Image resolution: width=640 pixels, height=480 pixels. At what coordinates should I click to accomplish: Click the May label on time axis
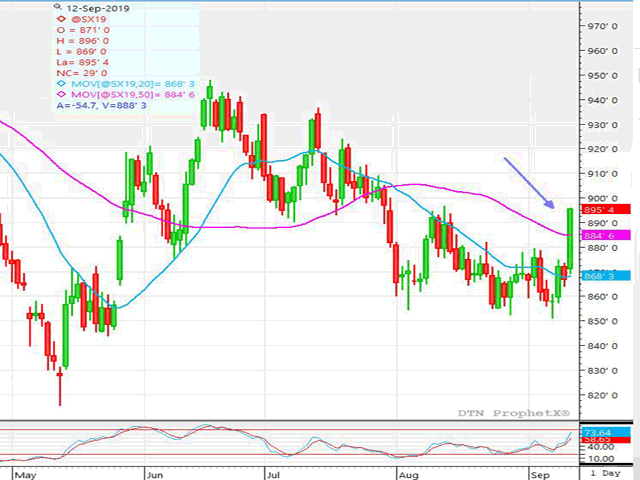pyautogui.click(x=25, y=475)
